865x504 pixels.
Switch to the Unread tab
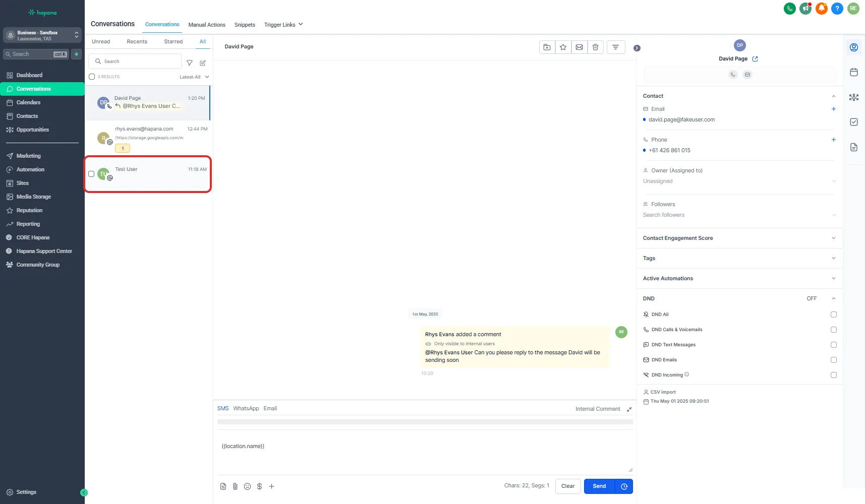tap(101, 42)
